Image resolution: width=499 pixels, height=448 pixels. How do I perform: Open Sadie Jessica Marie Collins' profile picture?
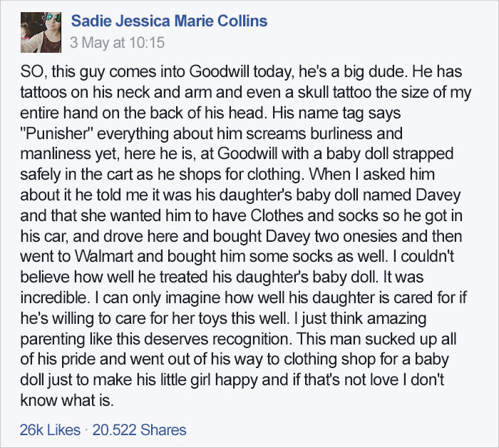[41, 32]
